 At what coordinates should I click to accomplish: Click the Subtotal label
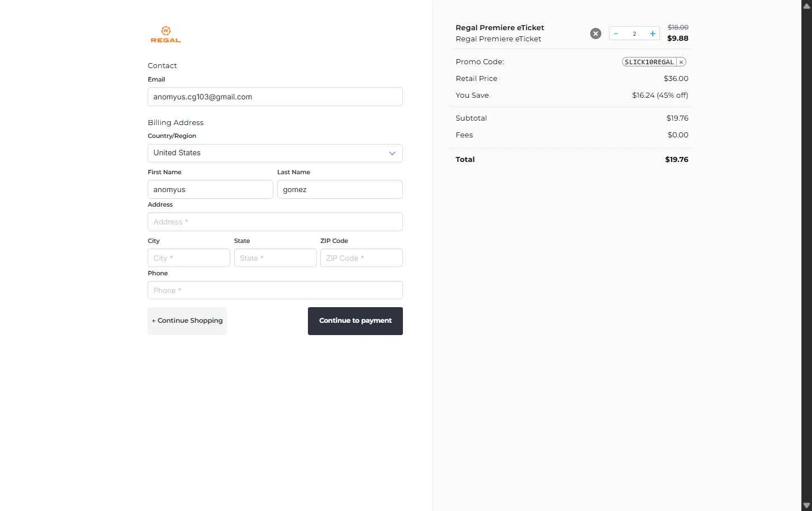(x=471, y=118)
